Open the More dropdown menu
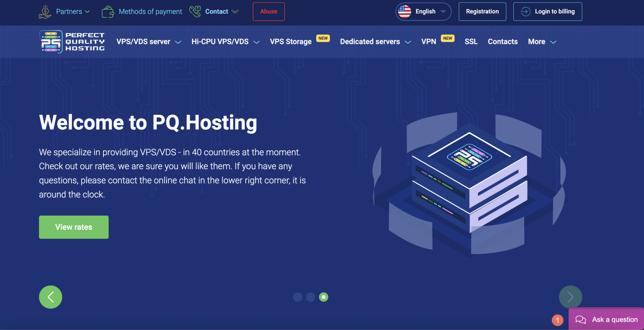 click(x=541, y=41)
